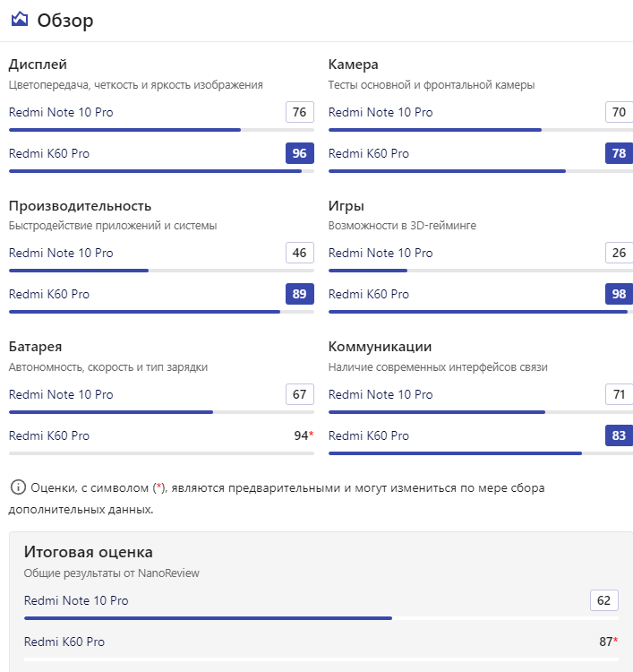Click the Redmi Note 10 Pro total score bar

[321, 618]
